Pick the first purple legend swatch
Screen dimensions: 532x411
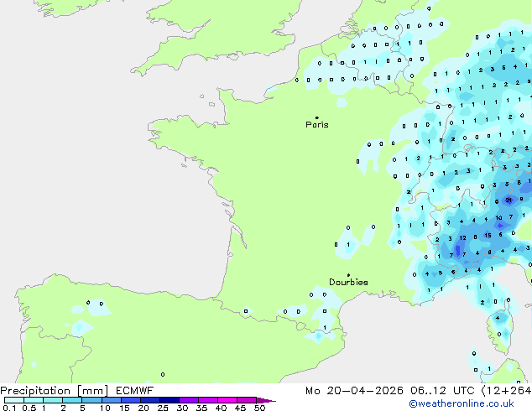pos(189,400)
